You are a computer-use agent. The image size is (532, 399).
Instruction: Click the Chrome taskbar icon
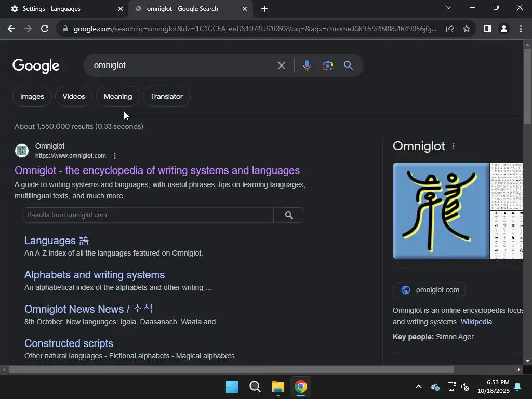pos(301,387)
